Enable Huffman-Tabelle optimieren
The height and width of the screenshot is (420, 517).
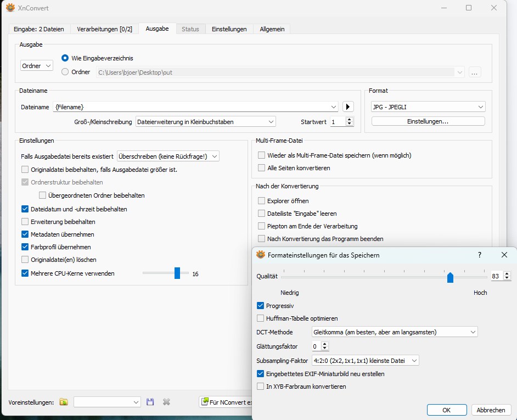tap(260, 318)
